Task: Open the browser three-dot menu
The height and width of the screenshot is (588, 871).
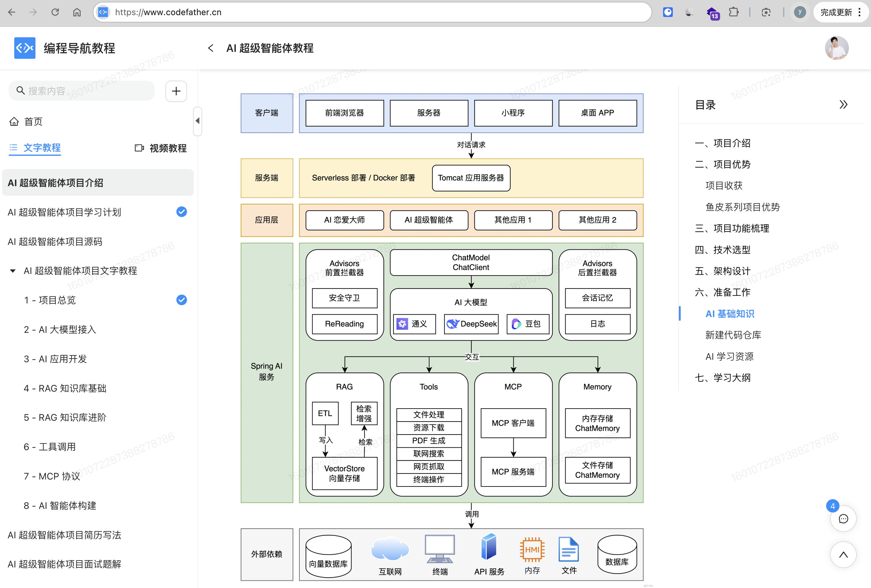Action: point(859,12)
